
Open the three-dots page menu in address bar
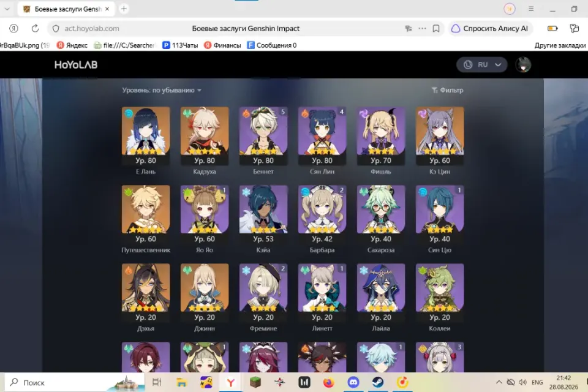(422, 29)
